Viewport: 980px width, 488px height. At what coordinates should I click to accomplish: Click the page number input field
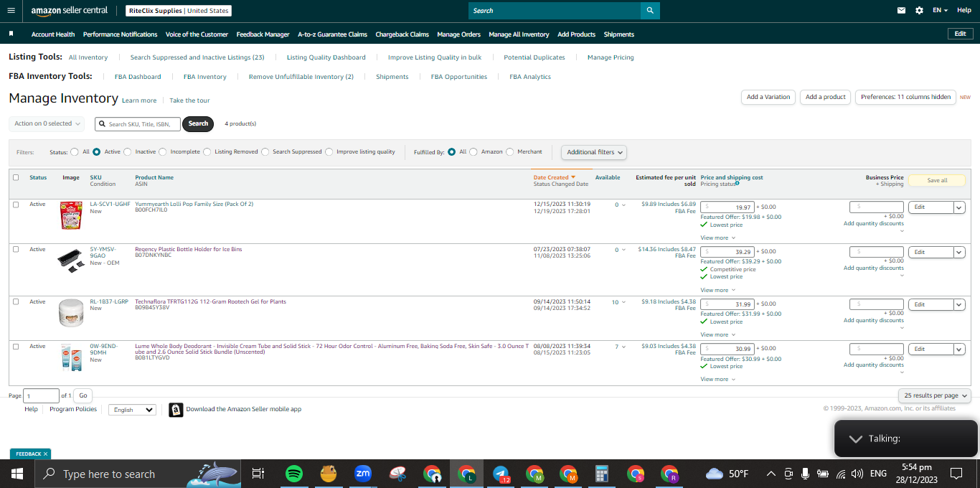point(42,395)
